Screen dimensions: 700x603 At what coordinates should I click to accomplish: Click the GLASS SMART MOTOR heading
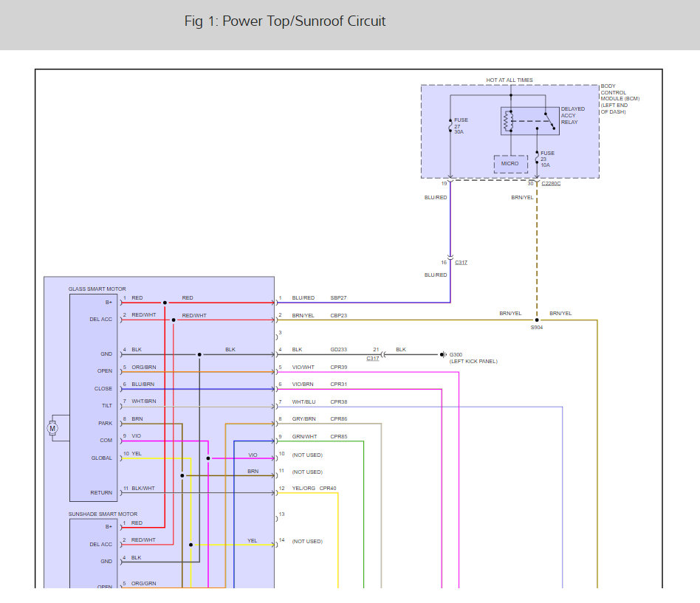(97, 289)
